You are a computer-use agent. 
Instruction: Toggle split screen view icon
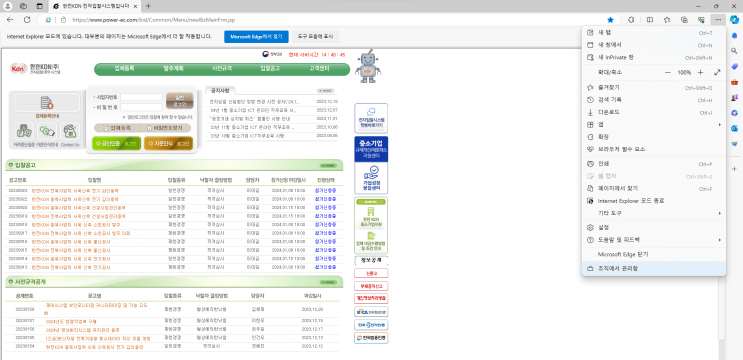650,20
